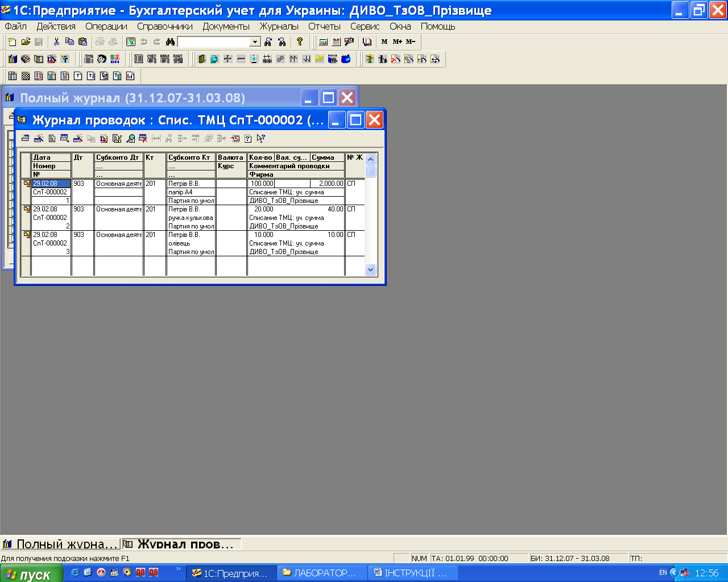
Task: Open the Справочники menu
Action: tap(165, 26)
